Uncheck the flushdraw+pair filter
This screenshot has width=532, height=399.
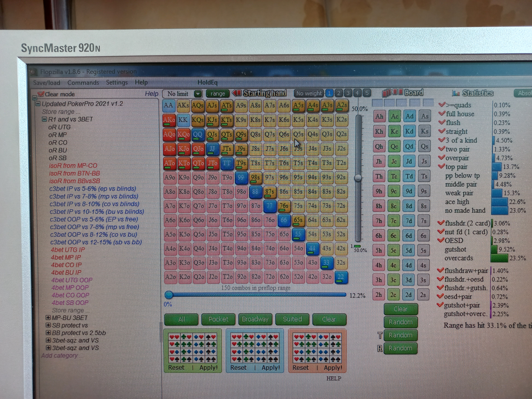440,270
